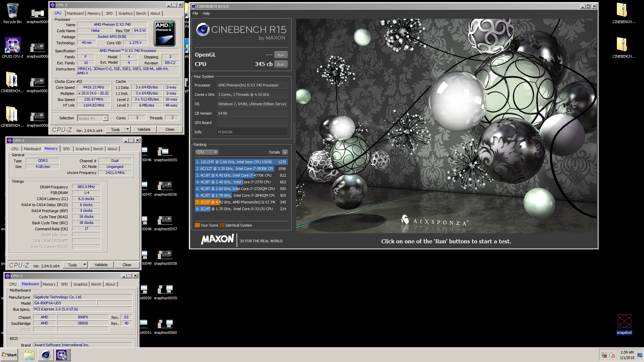644x362 pixels.
Task: Select the snaphsot0057 desktop file
Action: (x=165, y=224)
